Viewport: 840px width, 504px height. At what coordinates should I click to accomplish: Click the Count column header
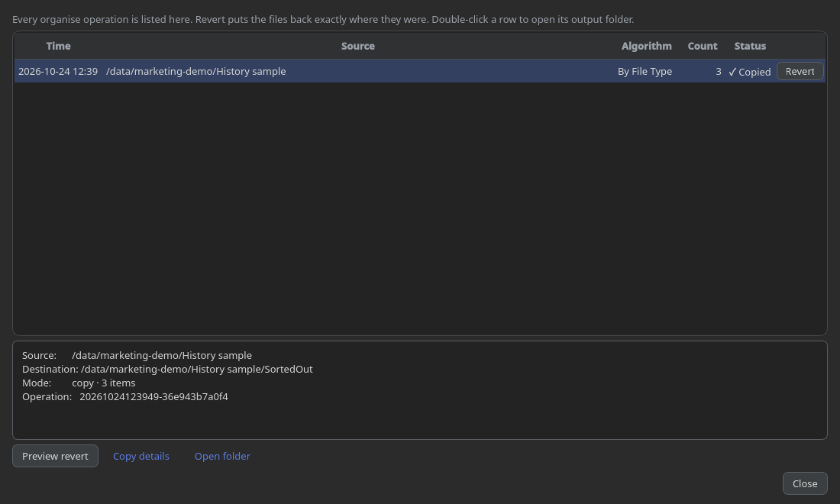(x=703, y=46)
